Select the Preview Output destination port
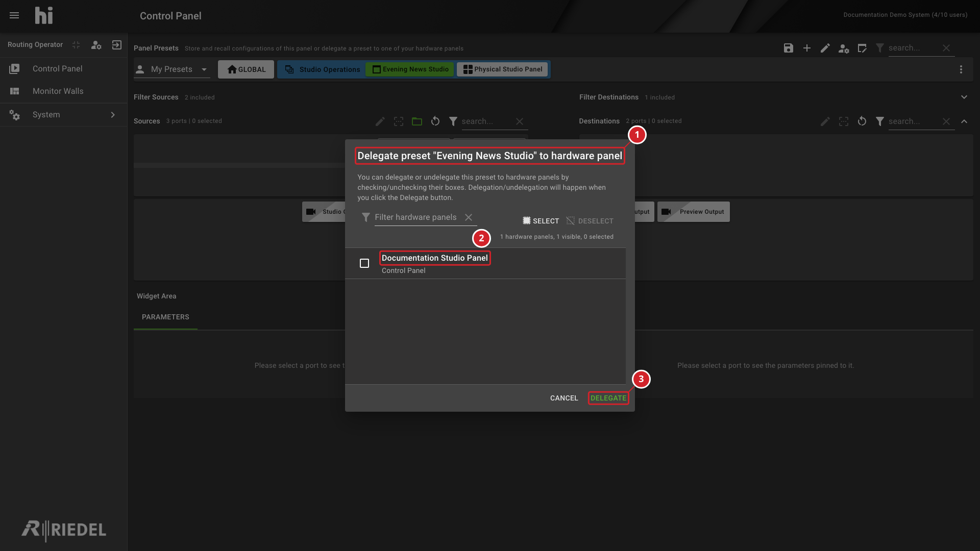Screen dimensions: 980x551 [694, 212]
